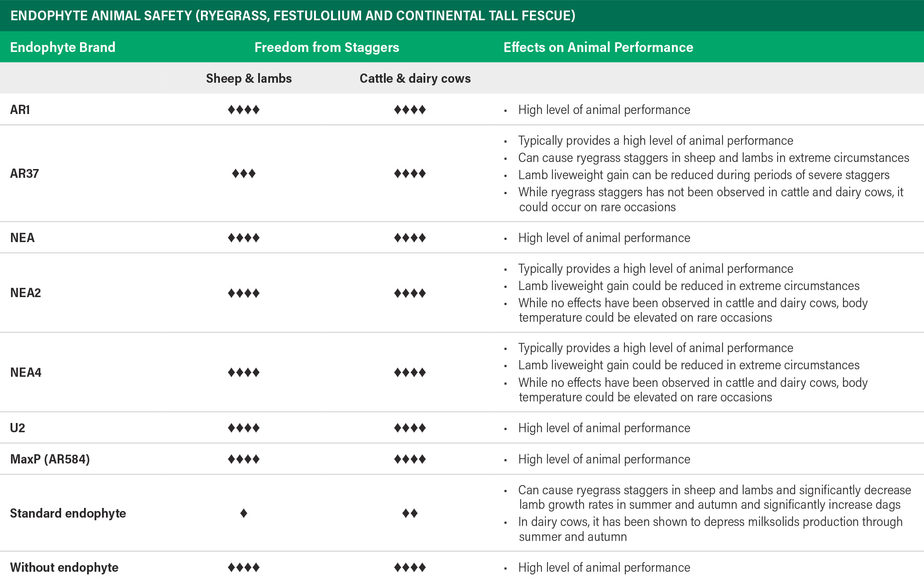Click Effects on Animal Performance header
924x581 pixels.
[598, 47]
